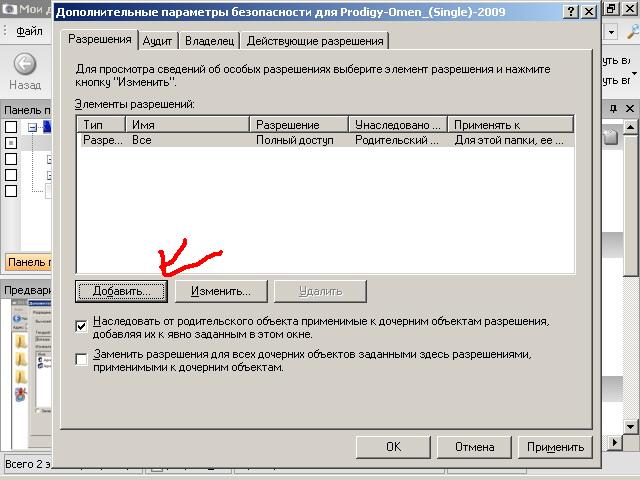Open the Владелец tab
640x480 pixels.
(209, 40)
